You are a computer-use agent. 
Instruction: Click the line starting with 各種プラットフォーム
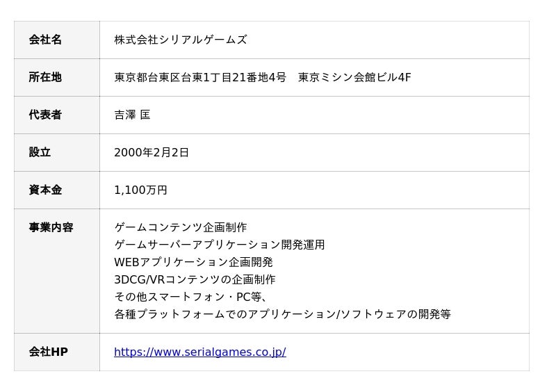[282, 314]
